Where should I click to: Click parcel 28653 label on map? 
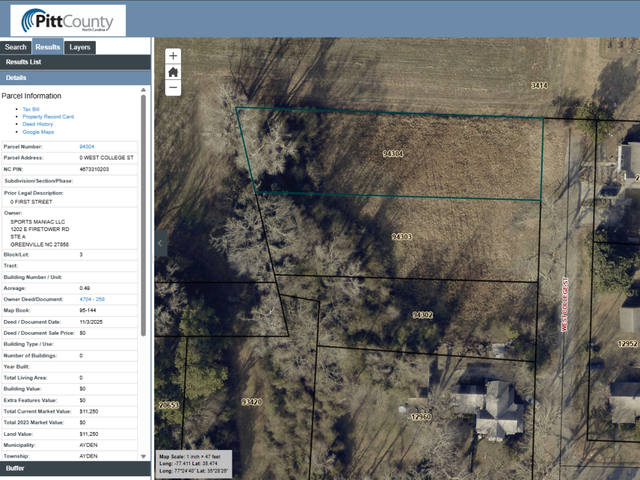[x=169, y=405]
